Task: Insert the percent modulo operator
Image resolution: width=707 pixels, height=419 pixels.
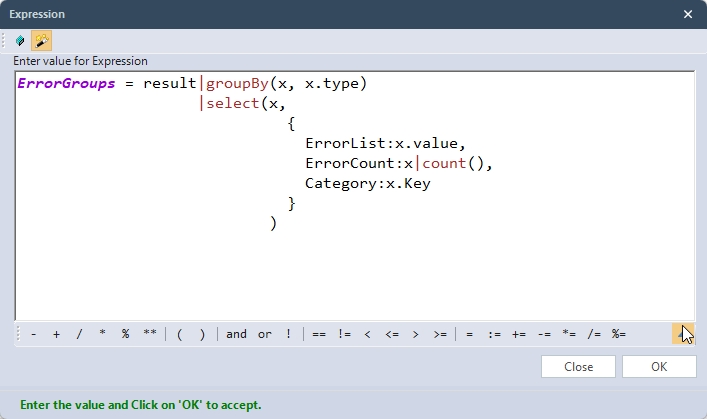Action: pos(125,334)
